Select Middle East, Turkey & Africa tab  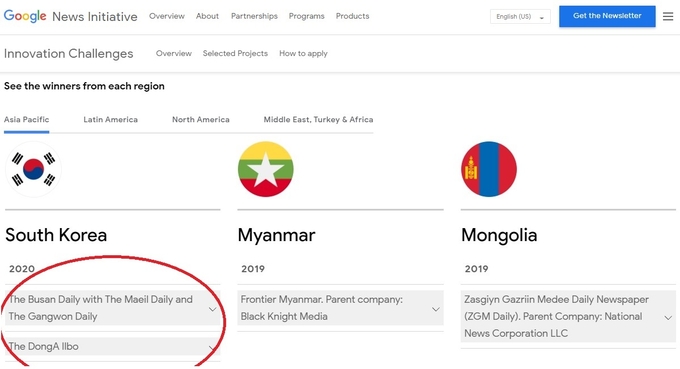[x=318, y=120]
